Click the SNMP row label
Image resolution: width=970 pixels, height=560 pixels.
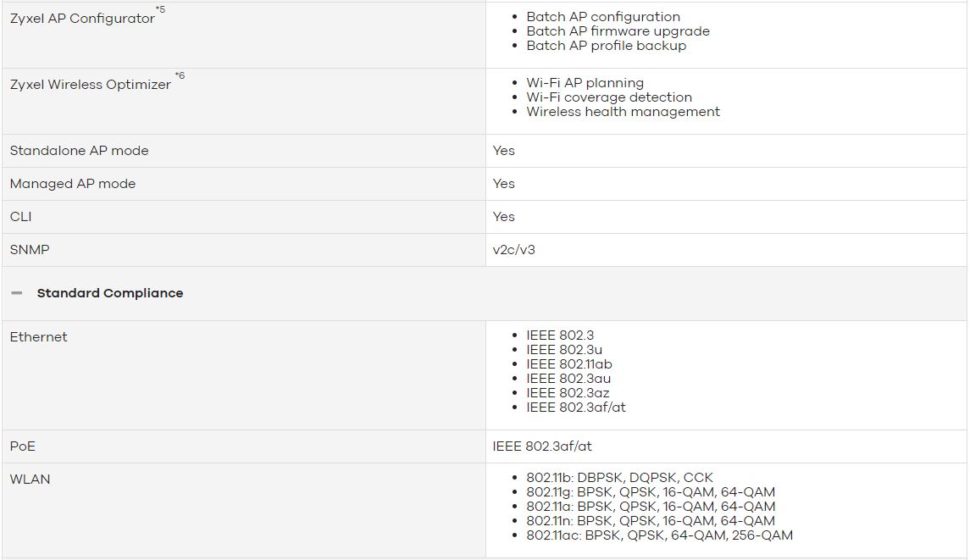pyautogui.click(x=30, y=250)
